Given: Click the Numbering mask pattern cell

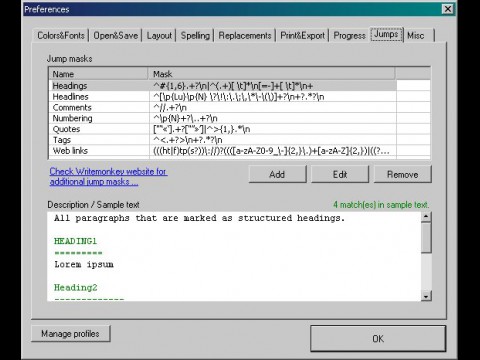Looking at the screenshot, I should pos(273,118).
